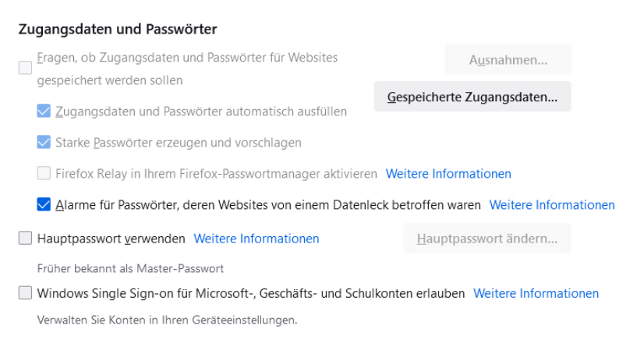Click the 'Hauptpasswort verwenden' label text
Image resolution: width=644 pixels, height=354 pixels.
[x=111, y=239]
